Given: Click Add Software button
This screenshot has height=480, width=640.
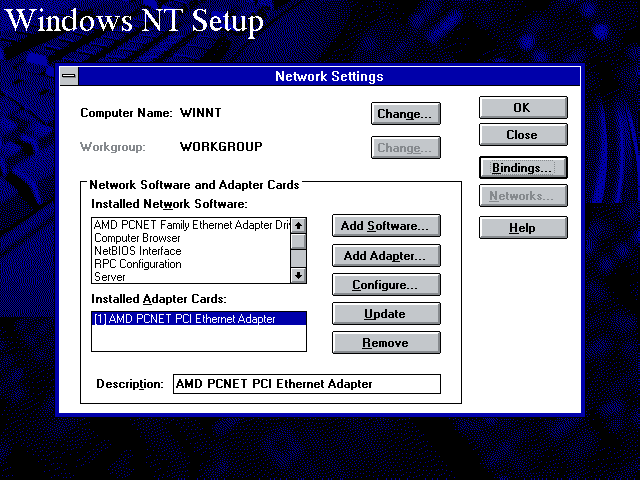Looking at the screenshot, I should (386, 226).
